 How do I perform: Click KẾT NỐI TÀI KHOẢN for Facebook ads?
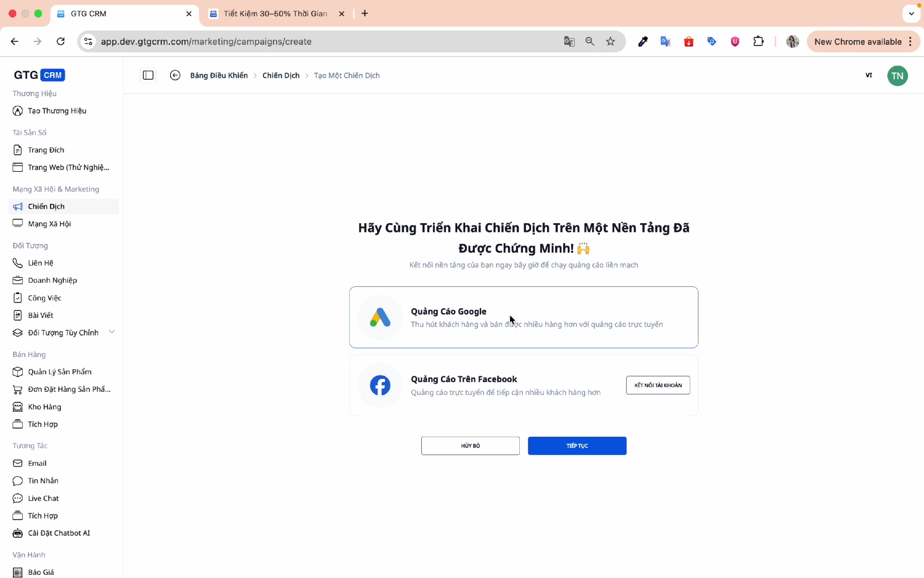(658, 385)
